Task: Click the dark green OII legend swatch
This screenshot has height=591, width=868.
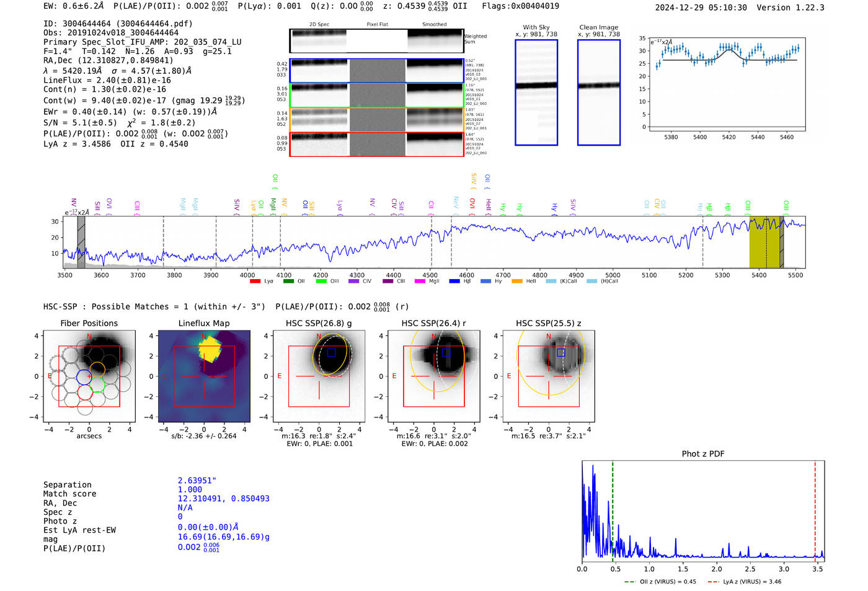Action: click(x=288, y=282)
